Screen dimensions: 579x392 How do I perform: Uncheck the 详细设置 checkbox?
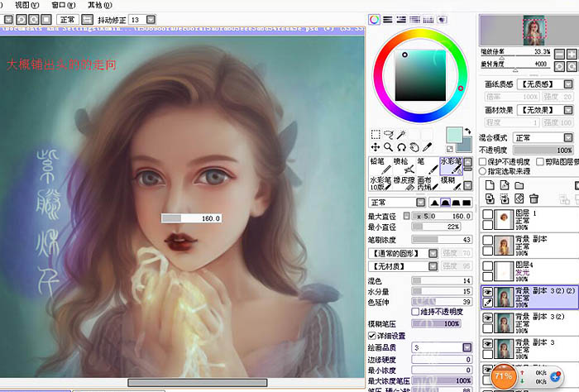[x=372, y=336]
